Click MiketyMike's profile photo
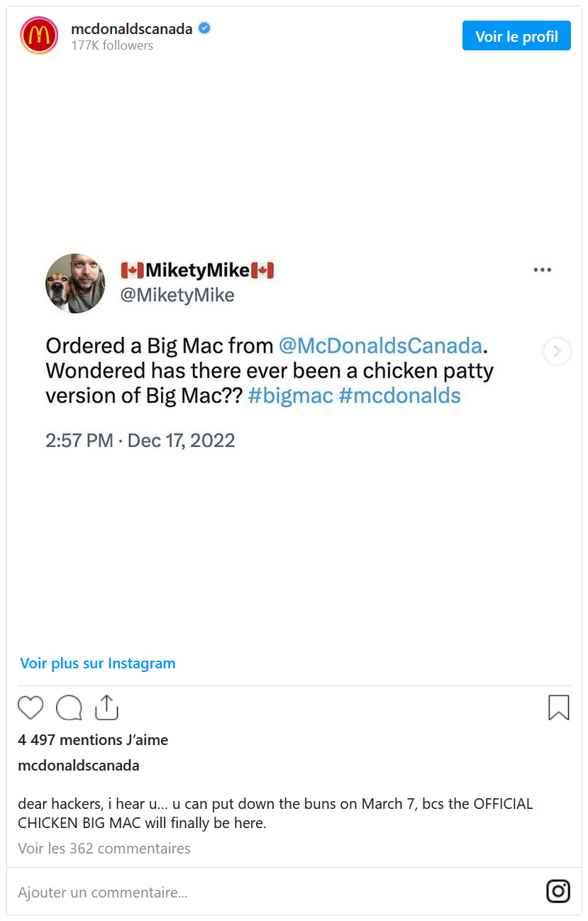This screenshot has height=921, width=588. [75, 282]
